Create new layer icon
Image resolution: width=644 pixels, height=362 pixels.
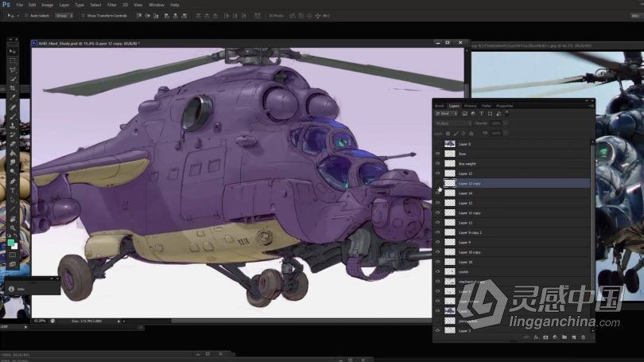[x=574, y=337]
